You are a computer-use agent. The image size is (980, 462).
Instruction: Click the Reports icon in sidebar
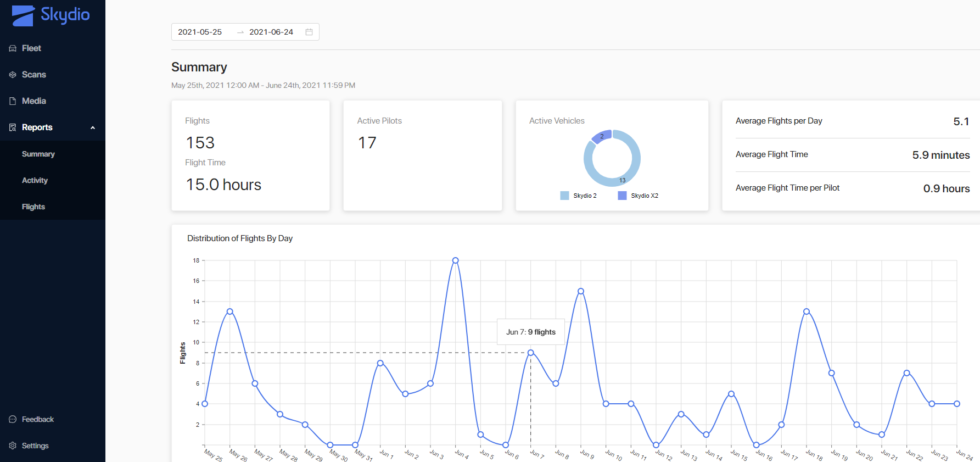(13, 127)
